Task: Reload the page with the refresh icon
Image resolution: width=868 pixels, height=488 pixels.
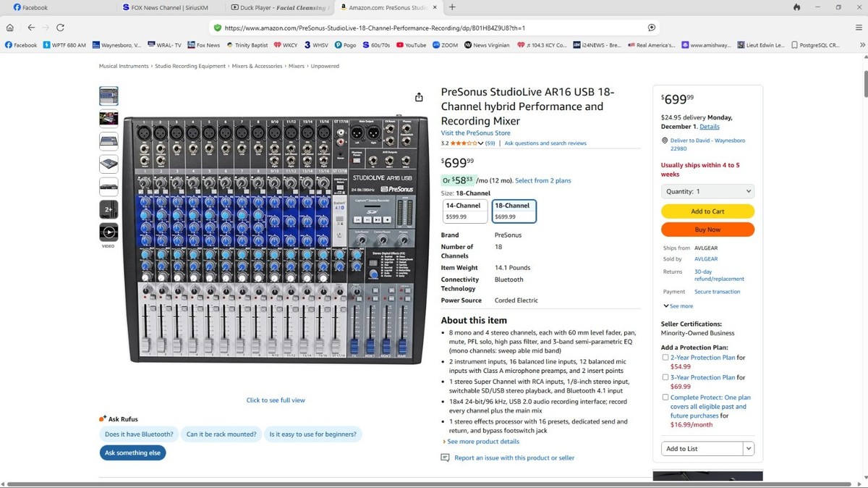Action: pyautogui.click(x=60, y=28)
